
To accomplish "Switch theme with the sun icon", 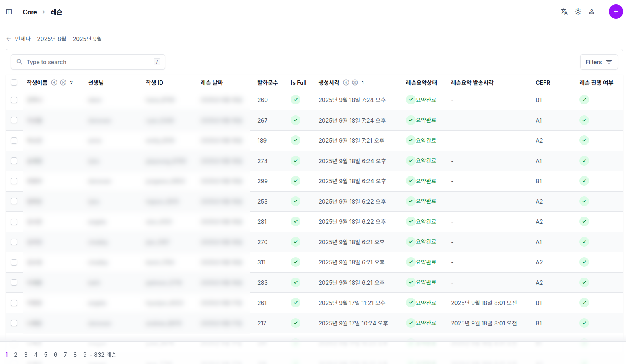I will click(578, 12).
